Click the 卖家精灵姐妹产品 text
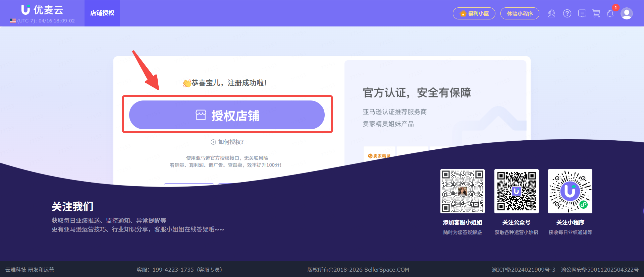This screenshot has width=644, height=277. 388,124
